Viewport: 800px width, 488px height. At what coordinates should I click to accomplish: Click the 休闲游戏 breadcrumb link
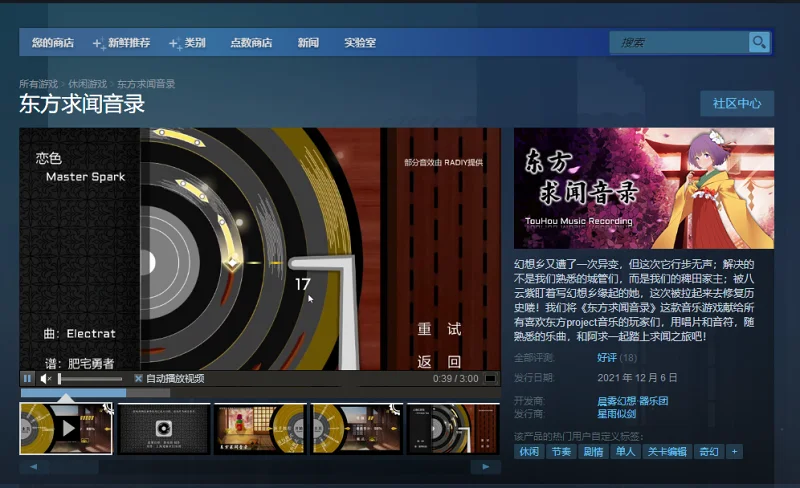(x=87, y=84)
